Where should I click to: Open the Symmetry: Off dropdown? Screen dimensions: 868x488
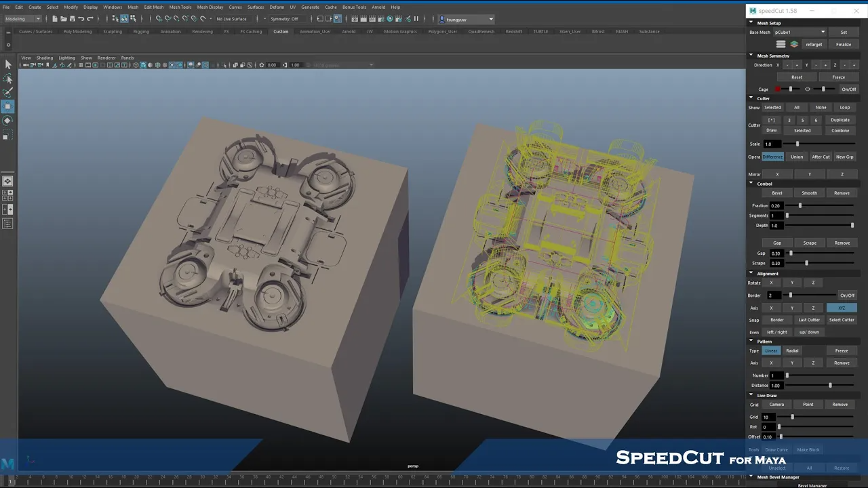pos(285,19)
